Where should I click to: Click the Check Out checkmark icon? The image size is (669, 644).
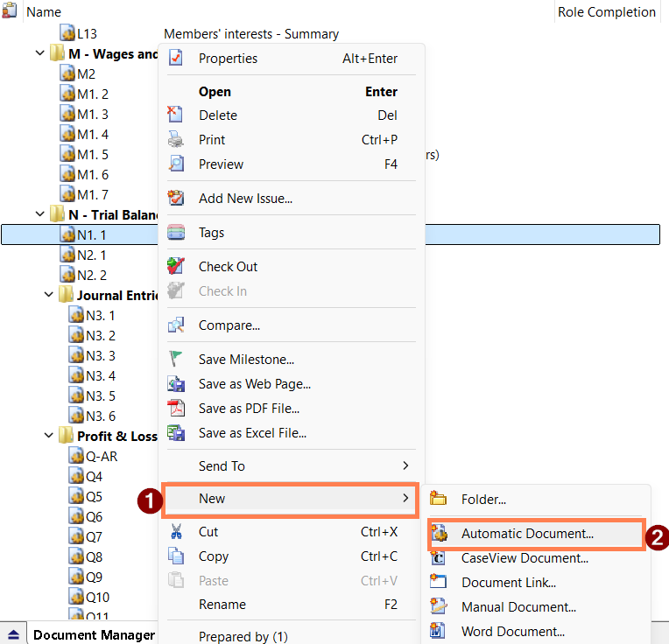(176, 266)
